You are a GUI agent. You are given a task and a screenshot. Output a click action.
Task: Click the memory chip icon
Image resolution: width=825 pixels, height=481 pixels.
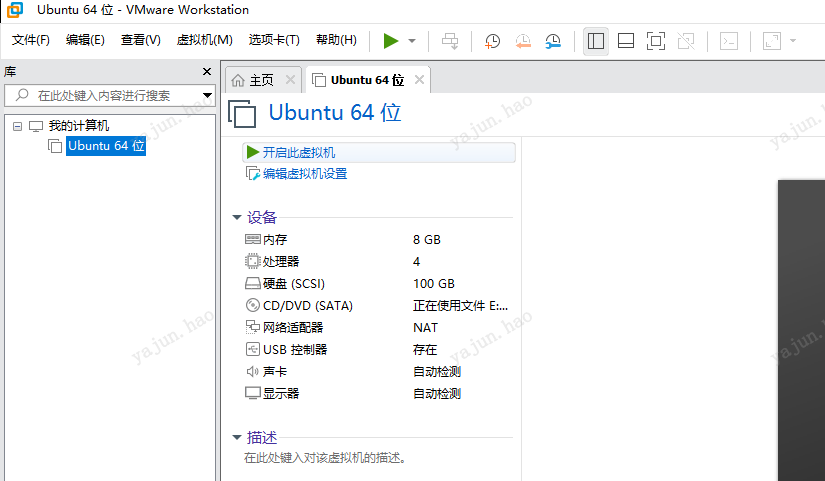coord(253,239)
